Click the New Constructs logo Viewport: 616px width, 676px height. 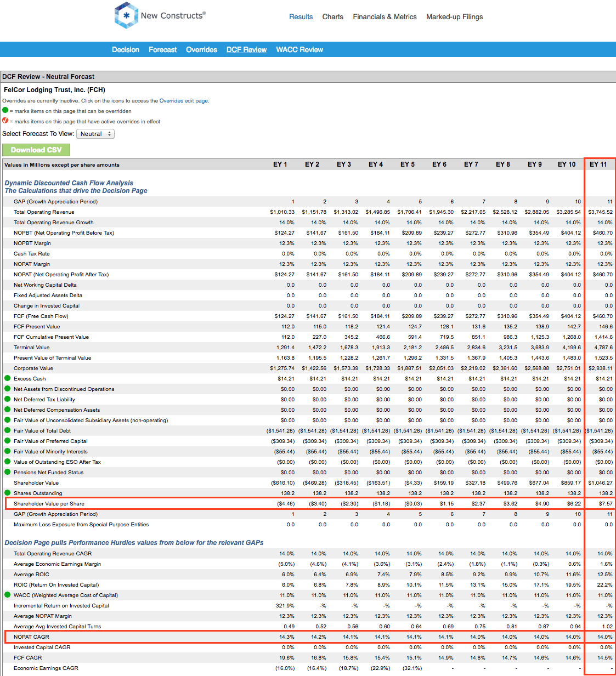click(x=160, y=15)
